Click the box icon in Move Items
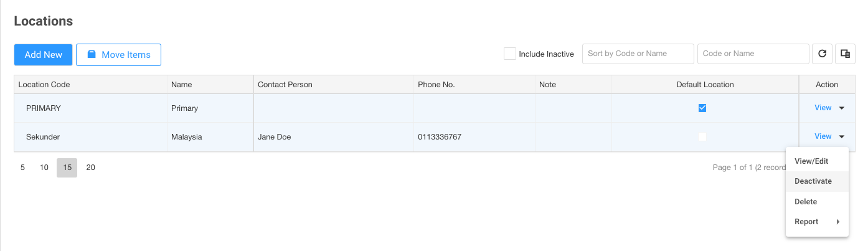Viewport: 868px width, 251px height. 92,55
